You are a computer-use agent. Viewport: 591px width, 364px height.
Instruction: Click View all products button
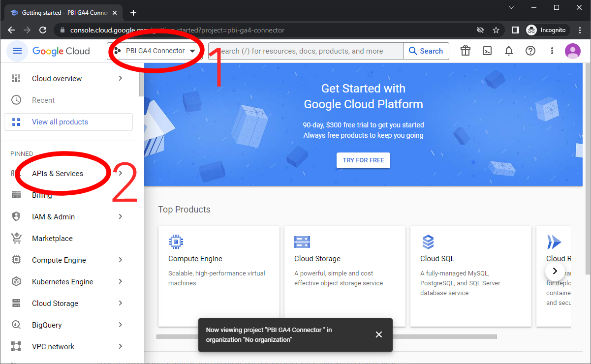pos(68,122)
